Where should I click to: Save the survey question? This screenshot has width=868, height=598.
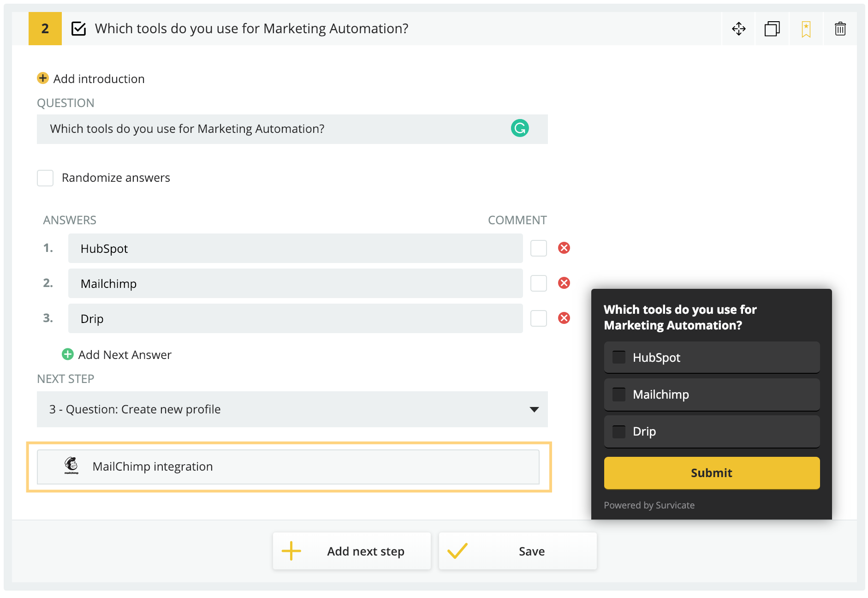coord(517,551)
